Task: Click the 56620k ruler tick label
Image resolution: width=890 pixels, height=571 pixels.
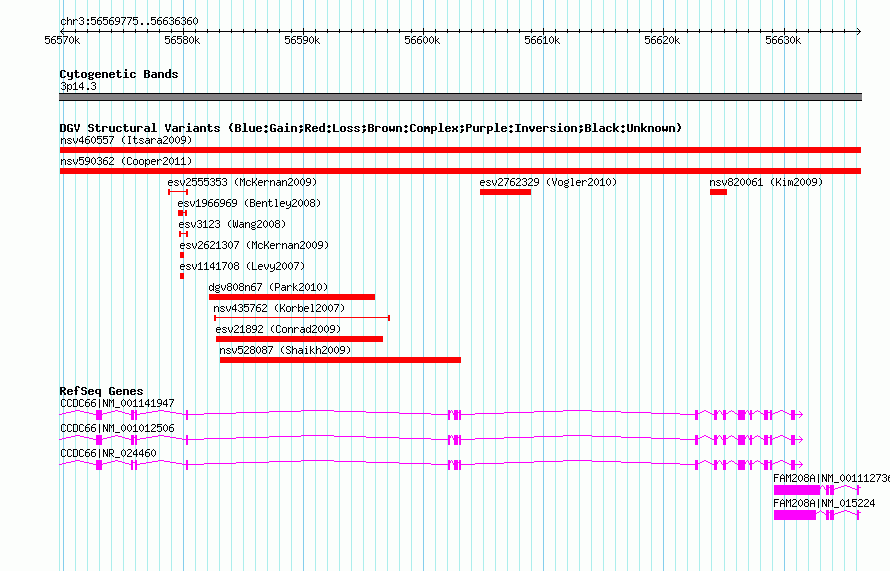Action: coord(662,40)
